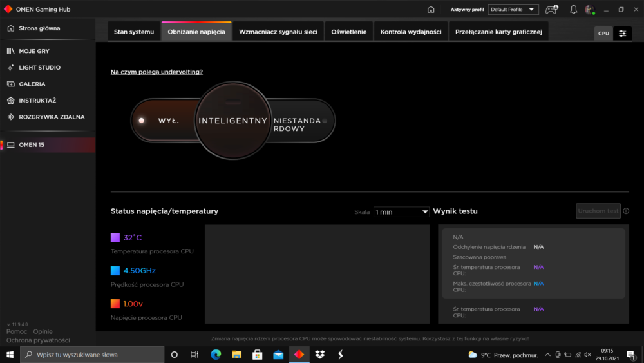Click the muted volume tray icon
The image size is (644, 363).
588,355
